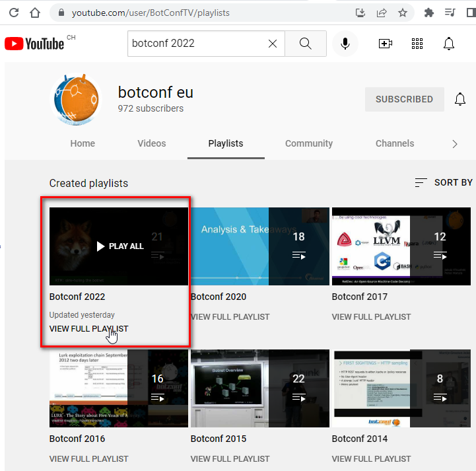
Task: Open YouTube apps grid icon
Action: 417,44
